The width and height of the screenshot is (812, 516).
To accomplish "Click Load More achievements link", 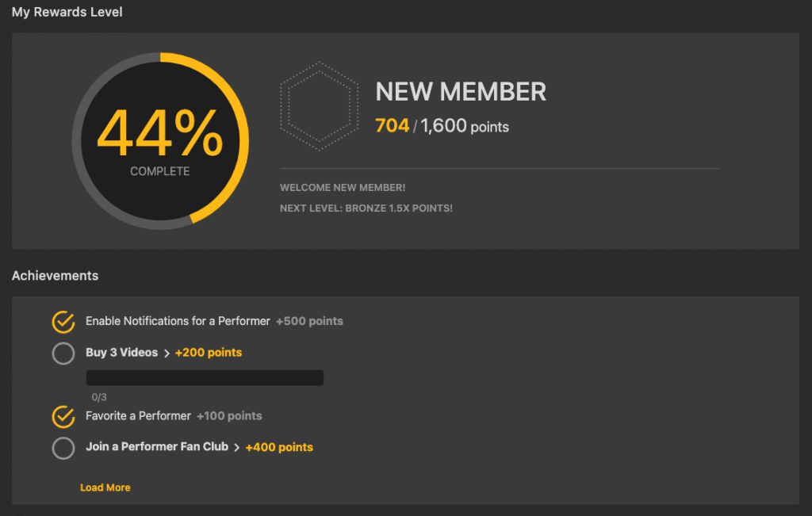I will [105, 487].
